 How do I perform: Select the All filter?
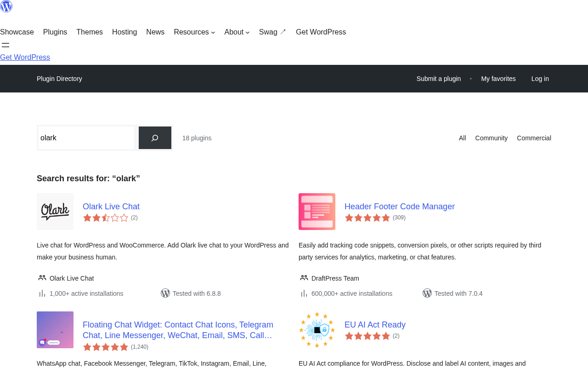(463, 138)
